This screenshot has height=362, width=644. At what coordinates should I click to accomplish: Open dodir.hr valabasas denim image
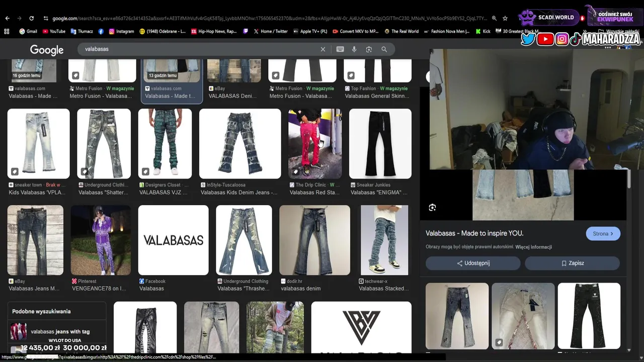pyautogui.click(x=315, y=240)
